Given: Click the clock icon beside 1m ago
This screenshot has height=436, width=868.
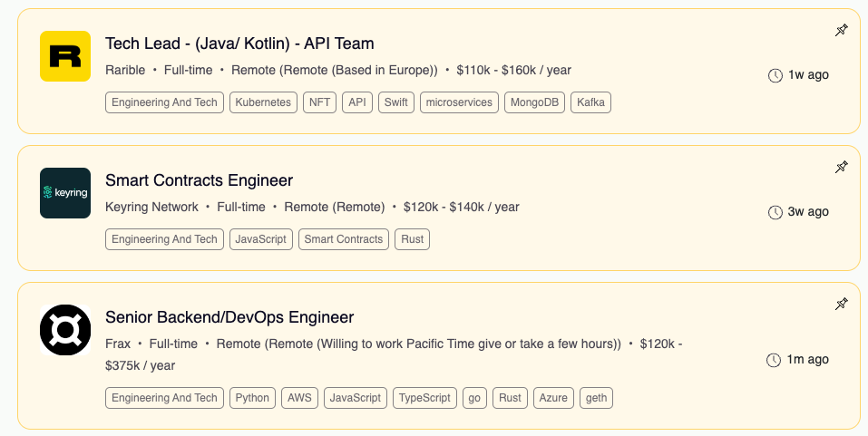Looking at the screenshot, I should [x=774, y=360].
